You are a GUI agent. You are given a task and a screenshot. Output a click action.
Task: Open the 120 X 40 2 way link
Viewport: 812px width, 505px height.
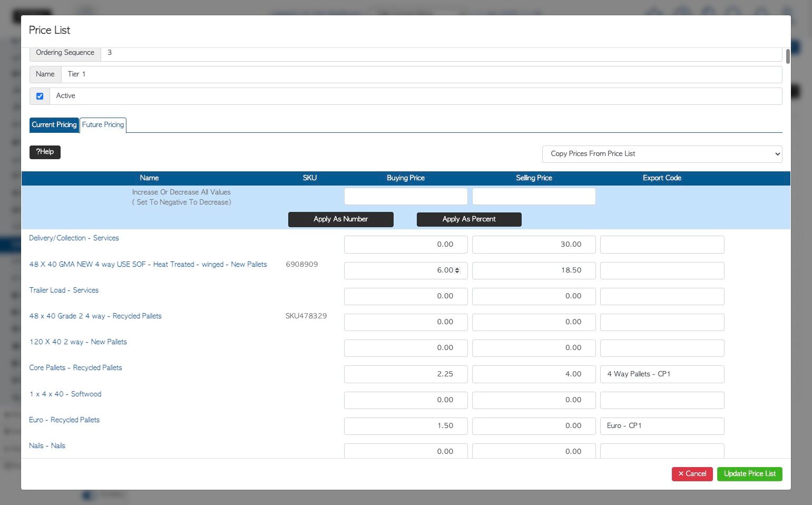click(78, 342)
